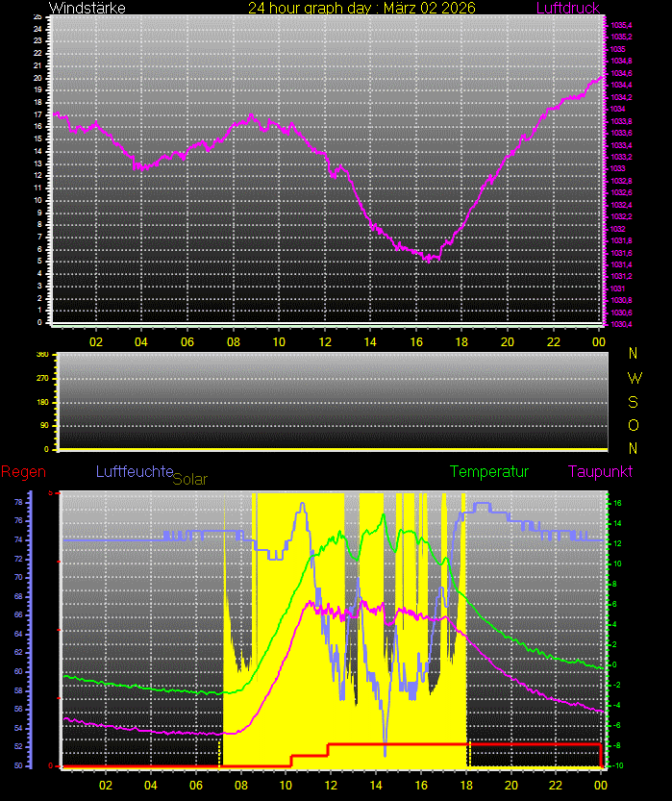Click the 360 degree wind direction axis label

(42, 355)
